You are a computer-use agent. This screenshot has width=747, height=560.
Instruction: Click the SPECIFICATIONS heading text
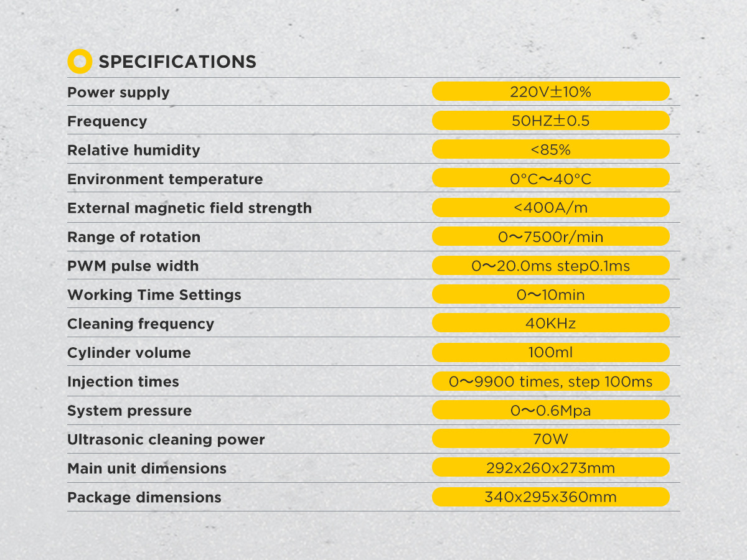click(177, 62)
